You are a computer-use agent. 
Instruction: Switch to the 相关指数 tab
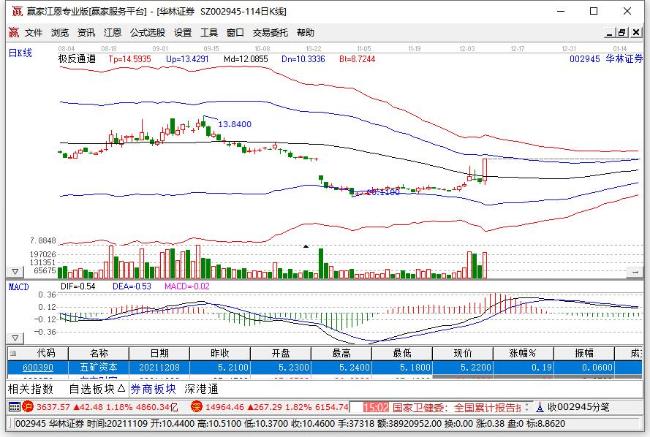(x=31, y=389)
